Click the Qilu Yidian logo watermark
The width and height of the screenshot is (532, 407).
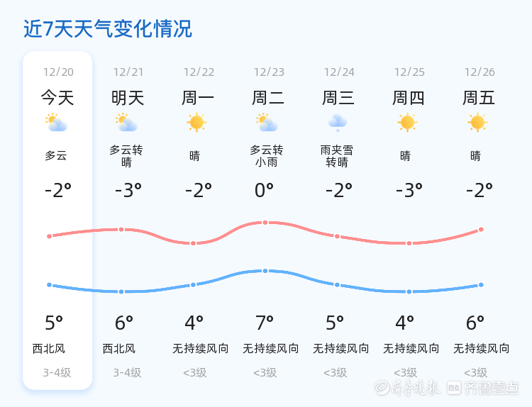[x=492, y=388]
